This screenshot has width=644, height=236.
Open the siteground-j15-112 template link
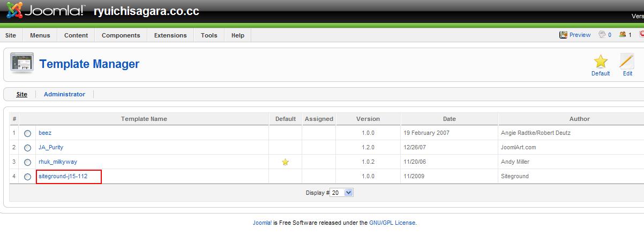[x=63, y=176]
